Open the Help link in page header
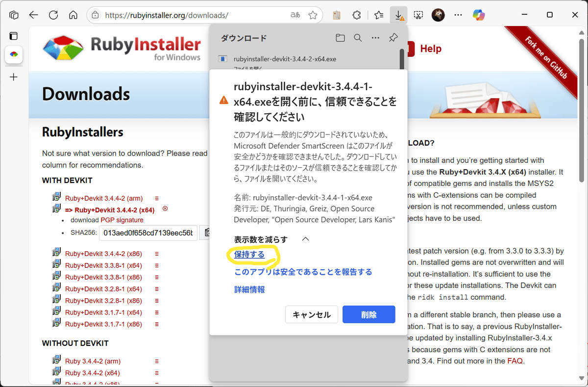The image size is (588, 387). tap(431, 49)
